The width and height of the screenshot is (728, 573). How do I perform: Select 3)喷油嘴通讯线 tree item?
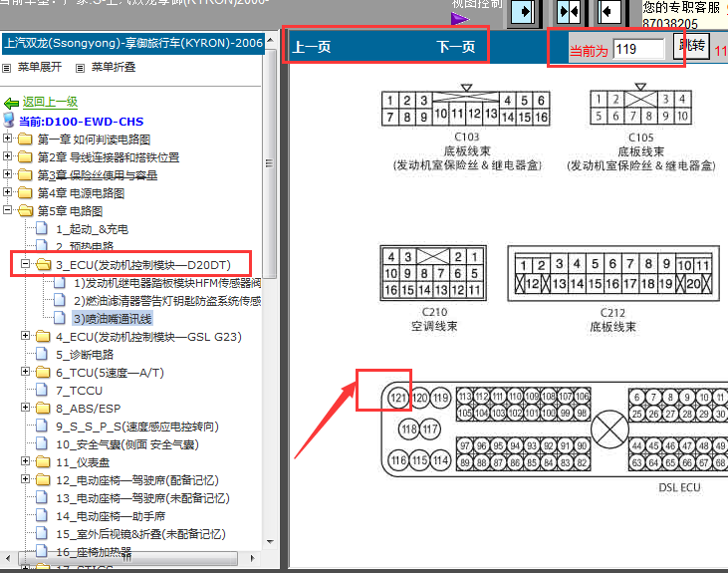(113, 319)
